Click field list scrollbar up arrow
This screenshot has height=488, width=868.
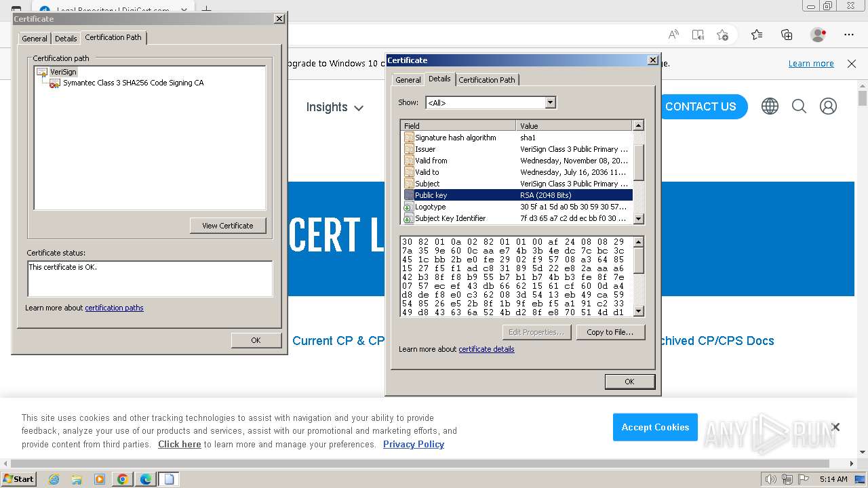[638, 125]
